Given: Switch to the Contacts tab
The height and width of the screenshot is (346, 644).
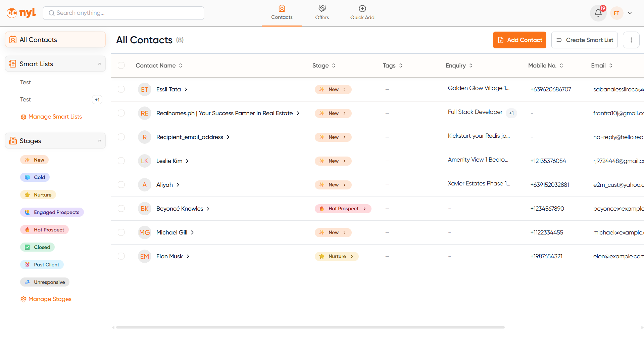Looking at the screenshot, I should 282,13.
